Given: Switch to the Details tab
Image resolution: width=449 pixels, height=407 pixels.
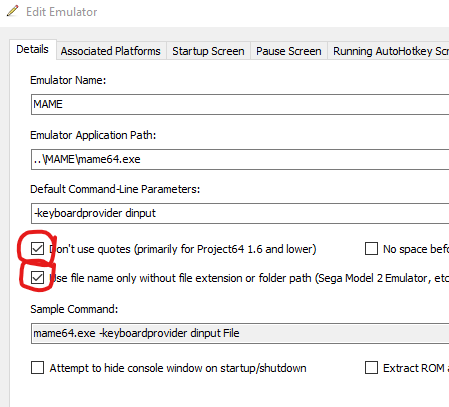Looking at the screenshot, I should 32,49.
